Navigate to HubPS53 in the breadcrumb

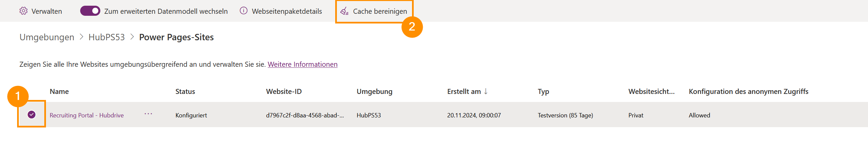tap(106, 37)
